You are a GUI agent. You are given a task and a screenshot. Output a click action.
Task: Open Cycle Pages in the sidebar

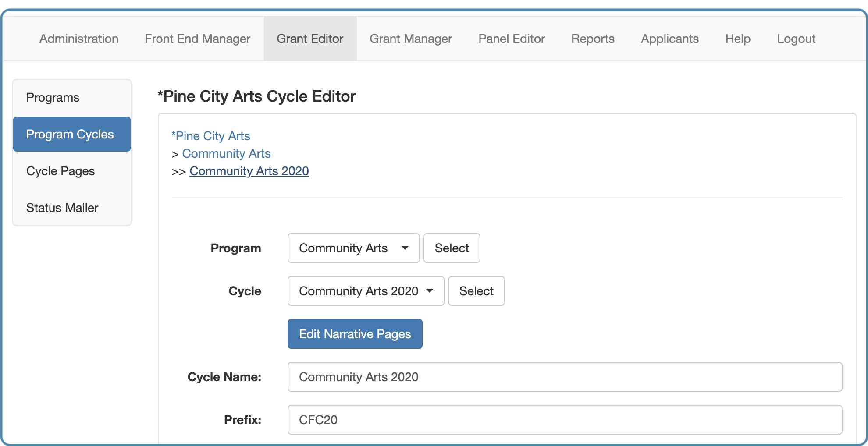(72, 171)
